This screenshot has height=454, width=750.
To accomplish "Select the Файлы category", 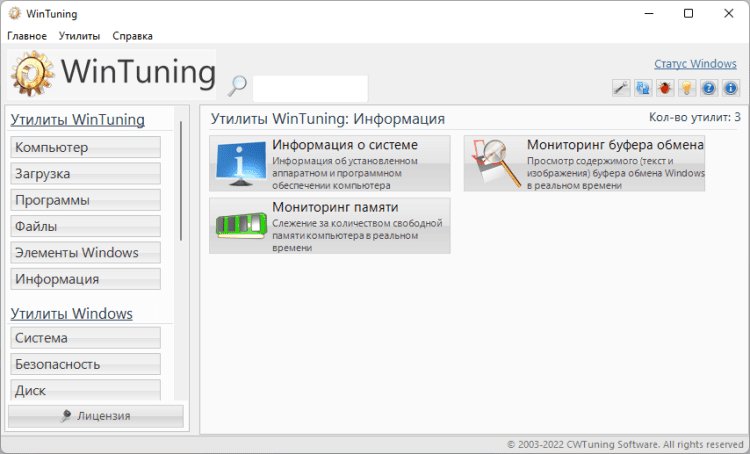I will pos(86,226).
